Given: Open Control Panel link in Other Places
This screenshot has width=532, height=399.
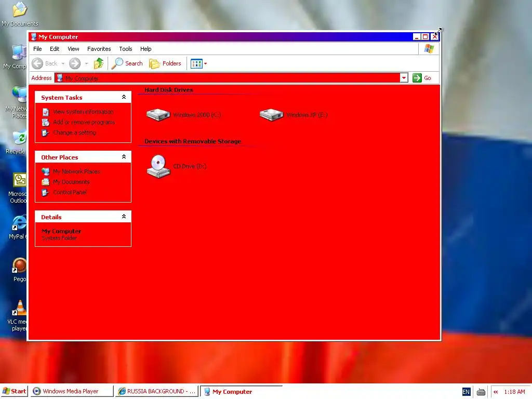Looking at the screenshot, I should pos(70,192).
